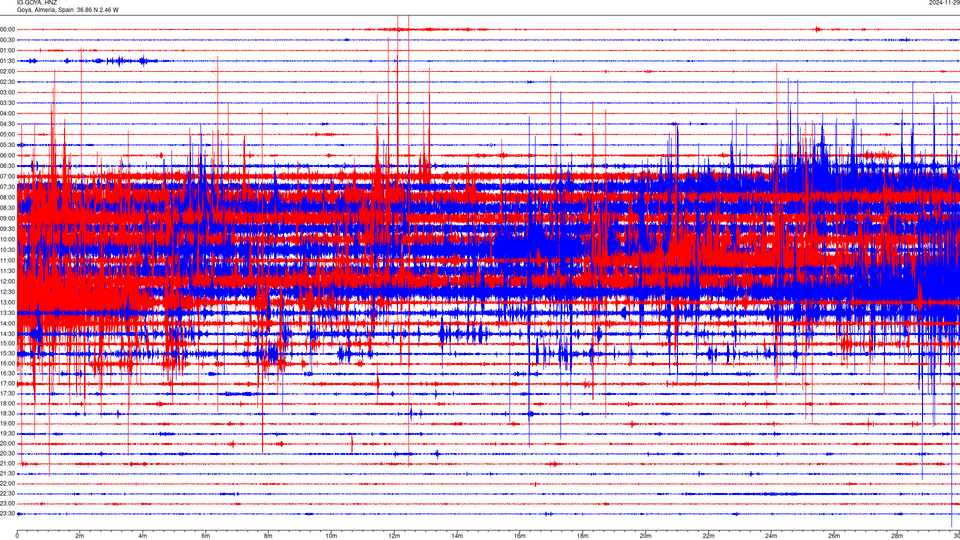Click the 6m tick on minute axis
The width and height of the screenshot is (960, 540).
pyautogui.click(x=205, y=536)
